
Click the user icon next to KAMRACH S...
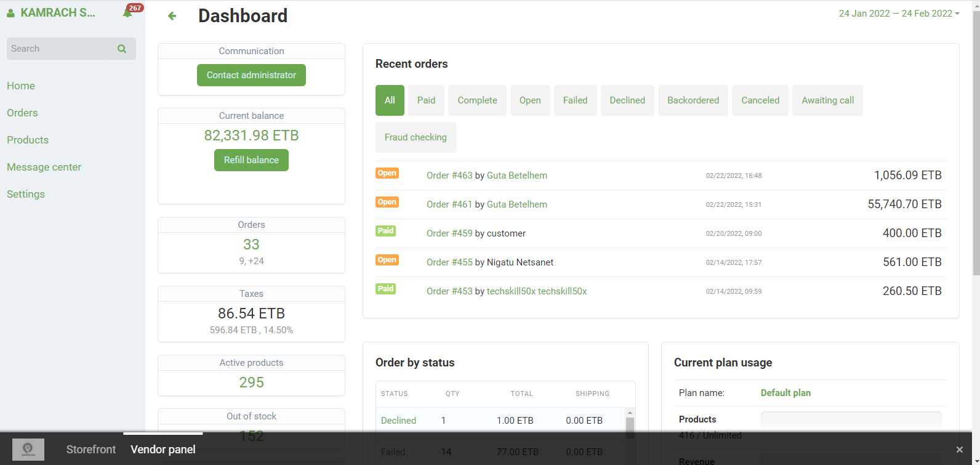10,12
